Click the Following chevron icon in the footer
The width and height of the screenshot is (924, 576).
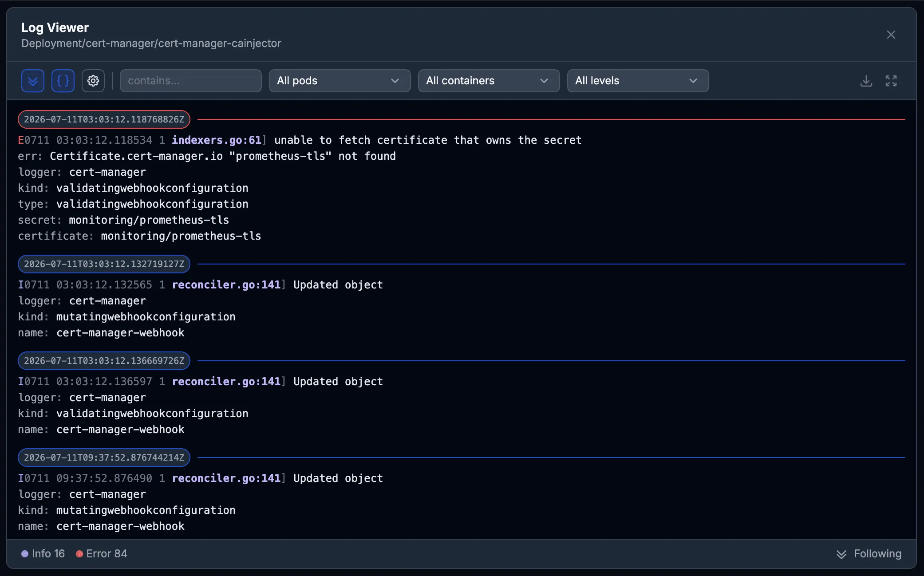click(x=841, y=554)
